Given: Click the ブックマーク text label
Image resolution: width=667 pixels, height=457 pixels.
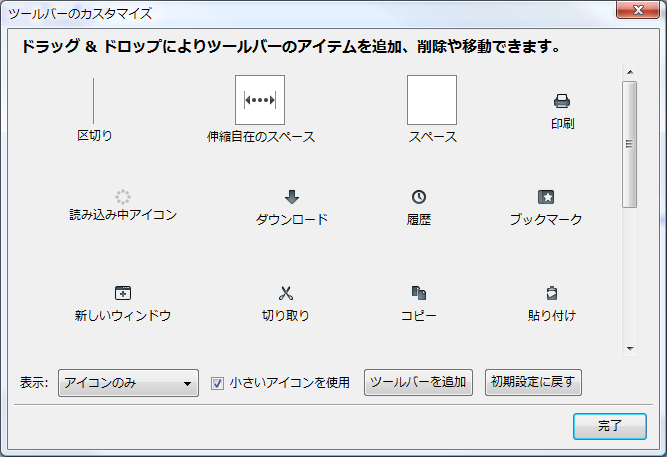Looking at the screenshot, I should pyautogui.click(x=546, y=219).
